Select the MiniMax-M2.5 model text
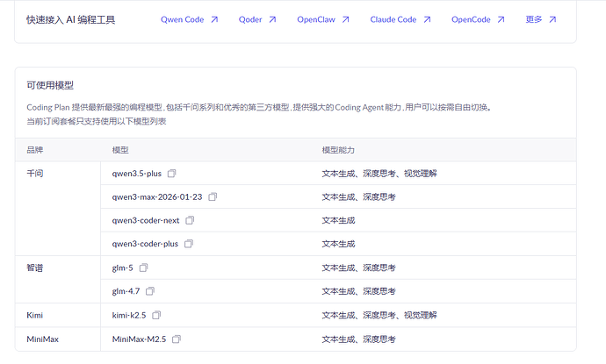The width and height of the screenshot is (606, 364). (x=139, y=339)
